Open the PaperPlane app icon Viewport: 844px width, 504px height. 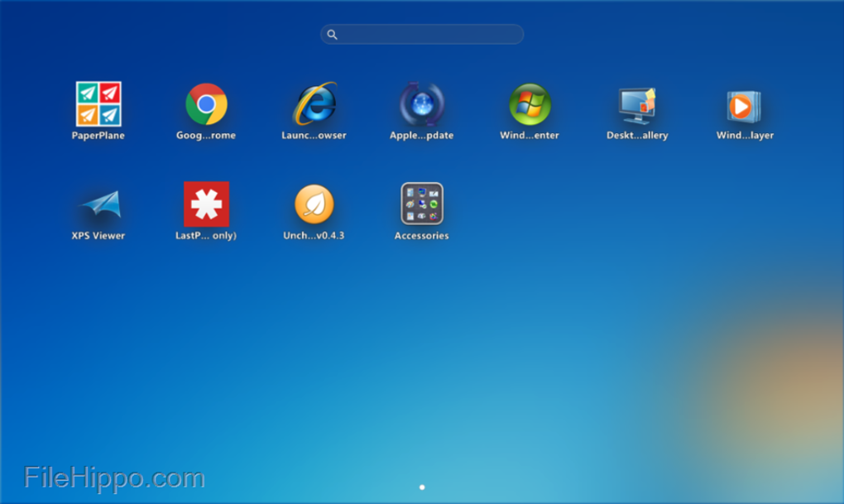coord(98,104)
